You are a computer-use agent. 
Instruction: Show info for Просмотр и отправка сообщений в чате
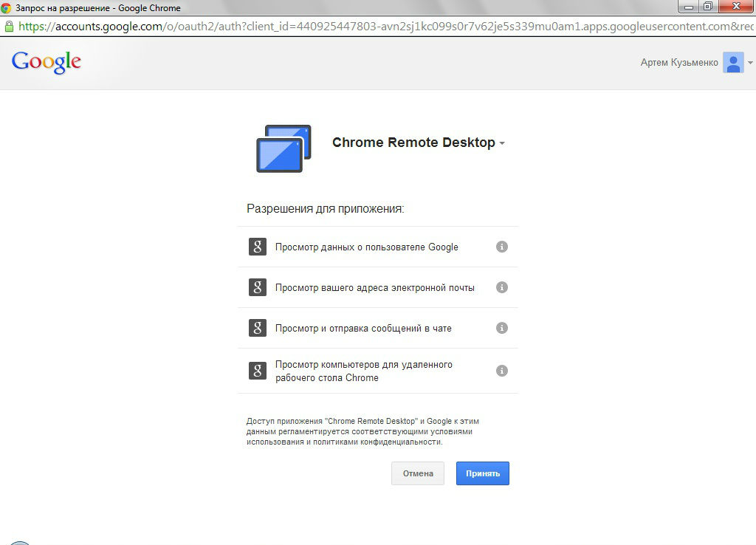pyautogui.click(x=502, y=327)
